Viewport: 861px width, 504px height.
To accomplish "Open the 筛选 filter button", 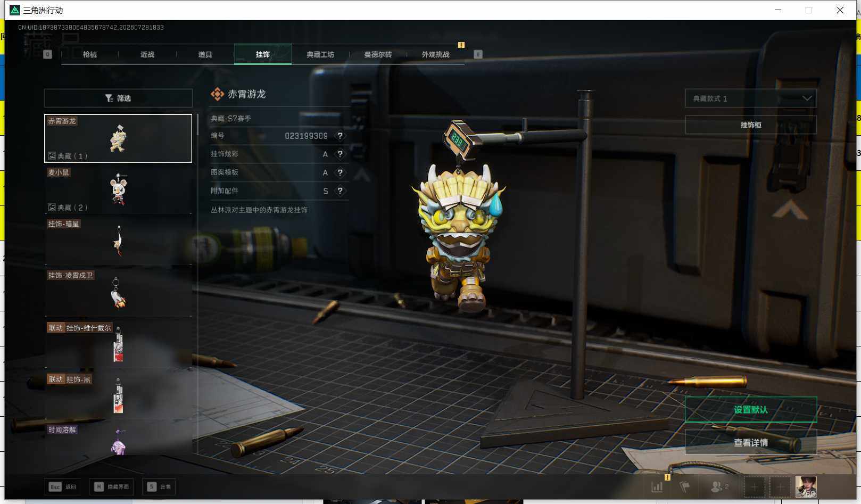I will point(118,98).
